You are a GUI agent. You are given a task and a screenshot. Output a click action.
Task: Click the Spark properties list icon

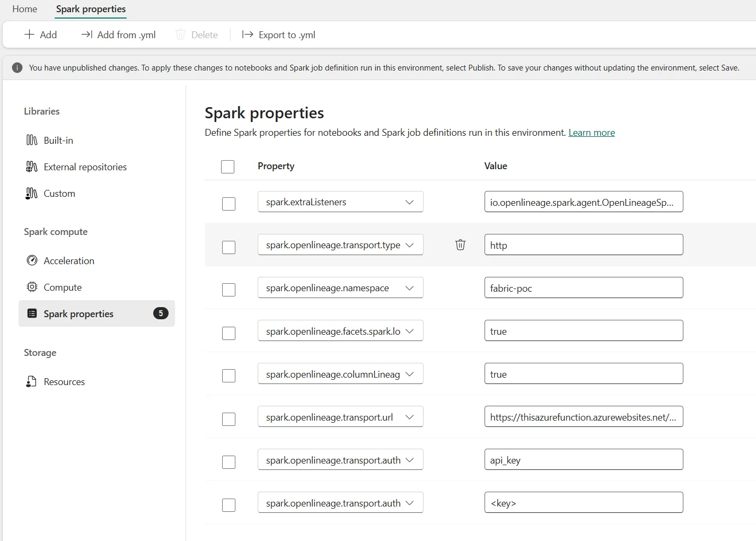(32, 313)
